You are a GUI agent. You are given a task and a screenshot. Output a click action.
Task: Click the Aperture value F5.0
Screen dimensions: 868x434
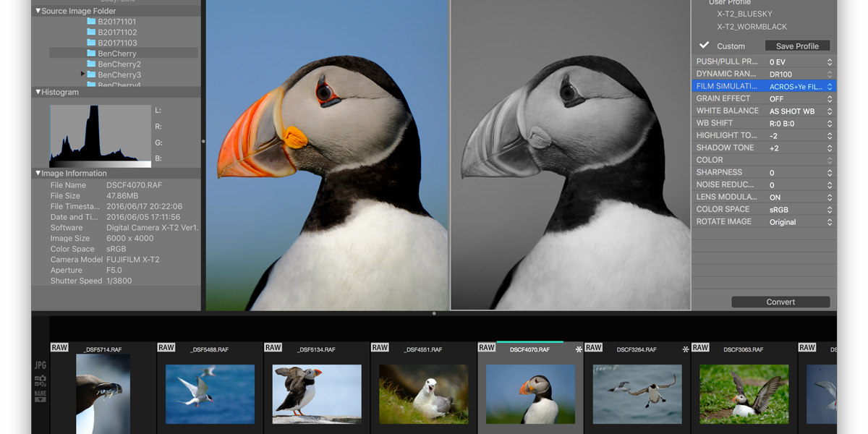click(114, 270)
